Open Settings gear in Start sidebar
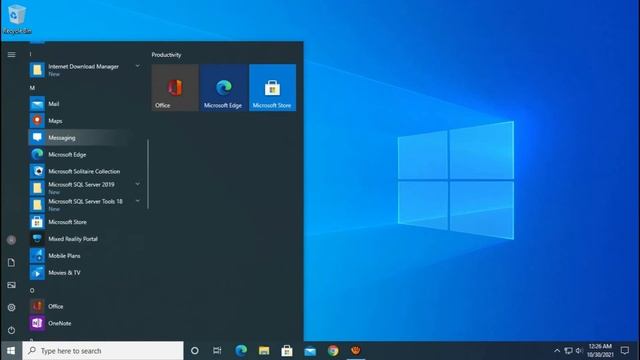This screenshot has width=640, height=360. point(11,307)
